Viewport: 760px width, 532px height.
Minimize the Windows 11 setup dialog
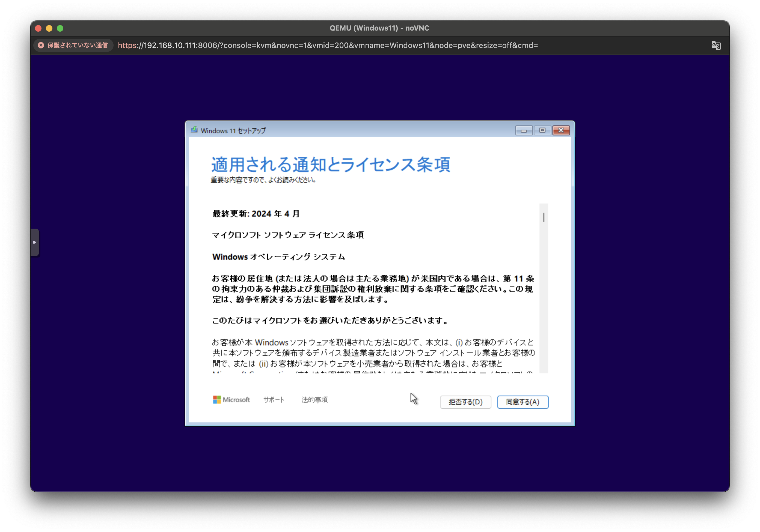tap(524, 130)
